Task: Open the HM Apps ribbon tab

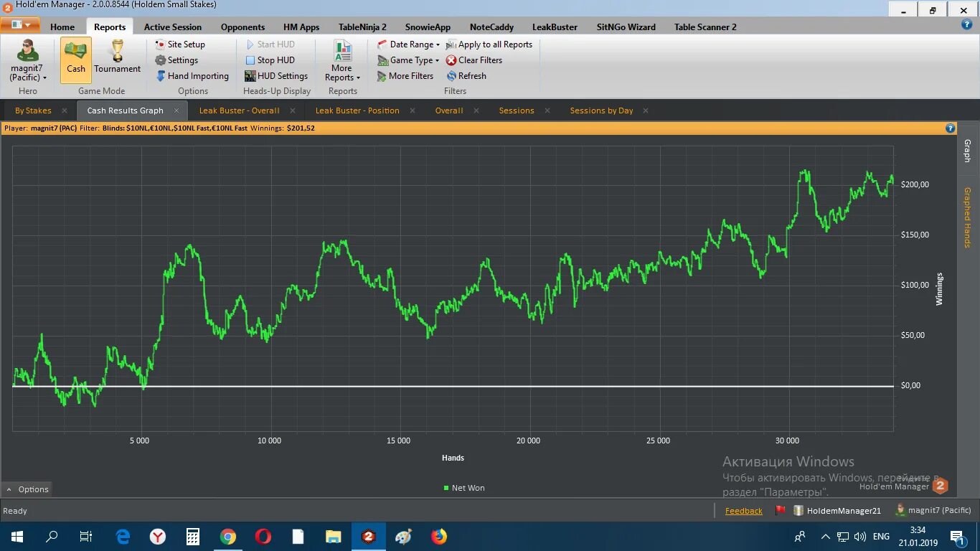Action: coord(301,27)
